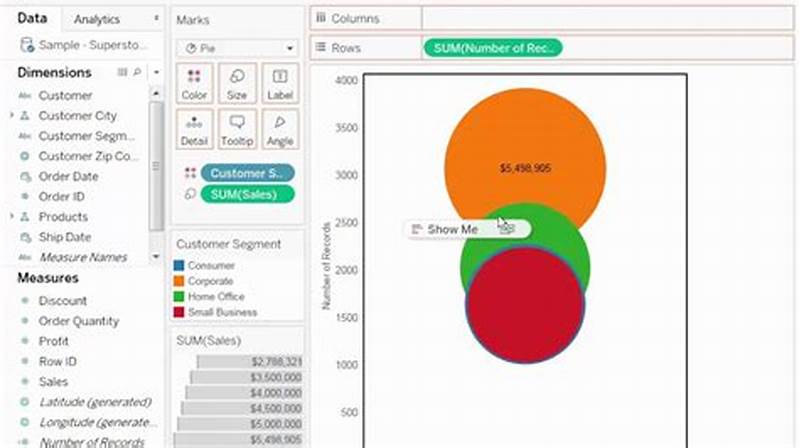Select the Discount measure
The image size is (800, 448).
pos(63,301)
